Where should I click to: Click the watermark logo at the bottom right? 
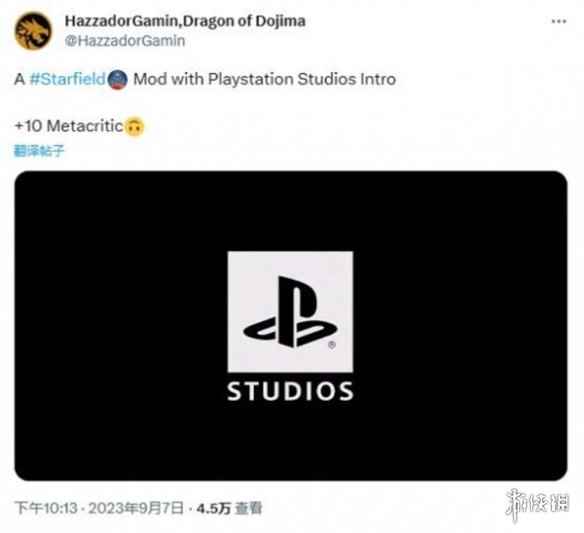pos(537,504)
